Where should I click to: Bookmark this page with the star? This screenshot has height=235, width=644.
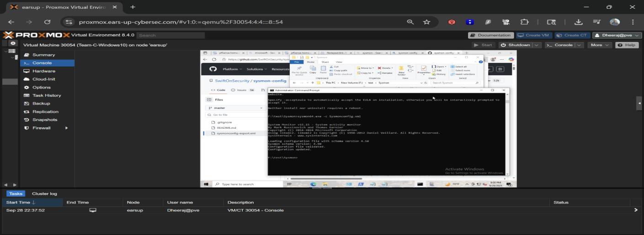[426, 22]
